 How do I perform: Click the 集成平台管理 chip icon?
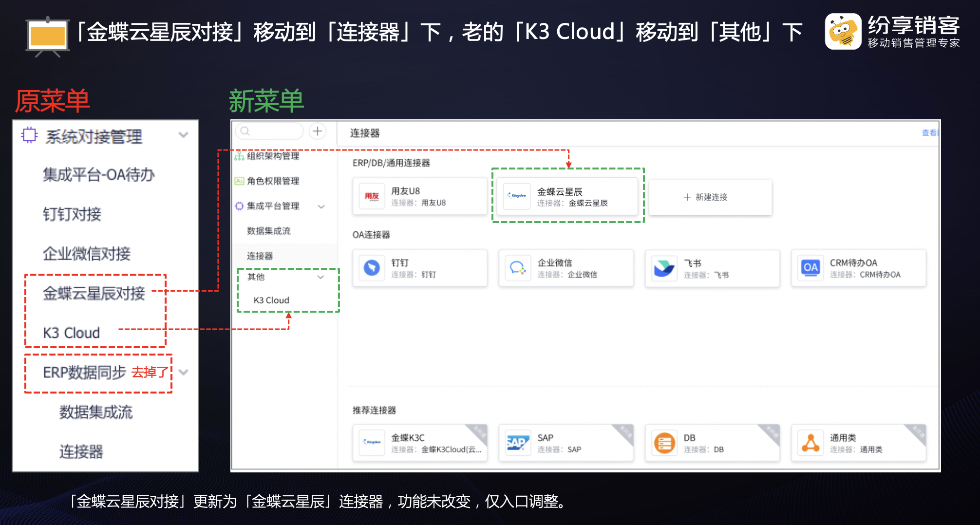click(239, 206)
